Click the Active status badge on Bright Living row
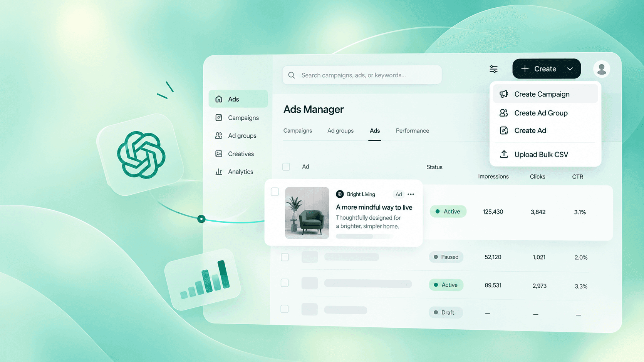 (x=448, y=212)
